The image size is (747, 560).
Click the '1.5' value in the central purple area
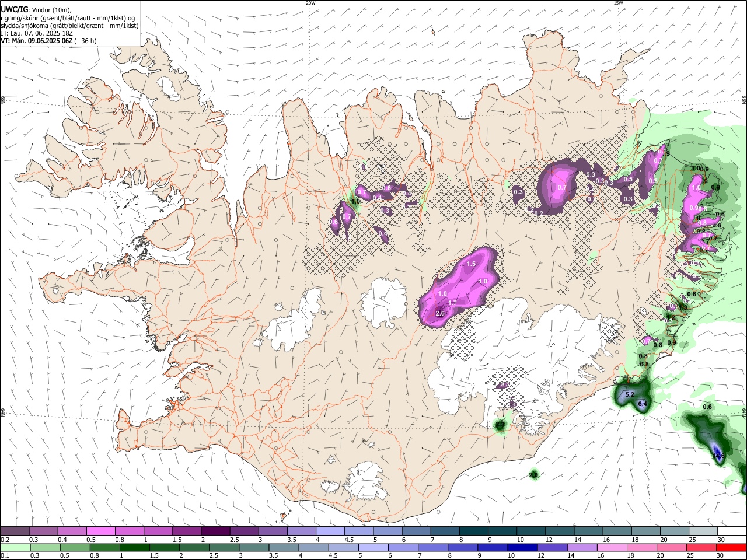tap(472, 264)
